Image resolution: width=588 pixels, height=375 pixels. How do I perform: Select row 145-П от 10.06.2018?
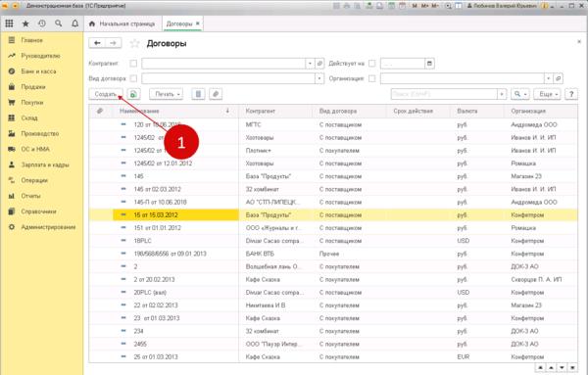(333, 202)
